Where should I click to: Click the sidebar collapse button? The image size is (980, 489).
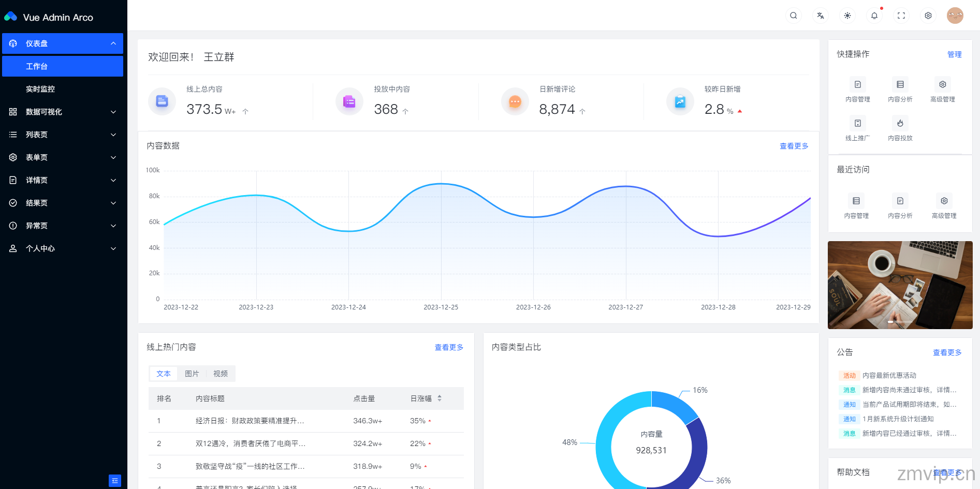(x=115, y=481)
